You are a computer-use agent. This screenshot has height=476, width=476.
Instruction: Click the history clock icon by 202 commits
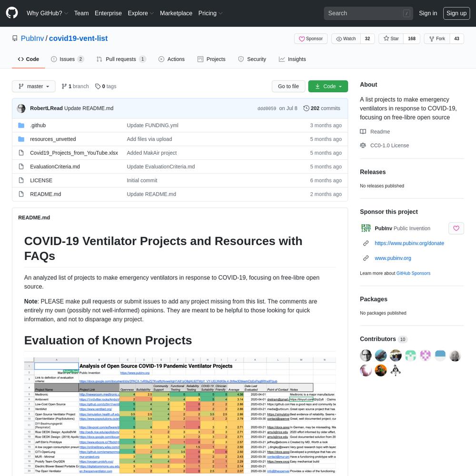tap(306, 109)
